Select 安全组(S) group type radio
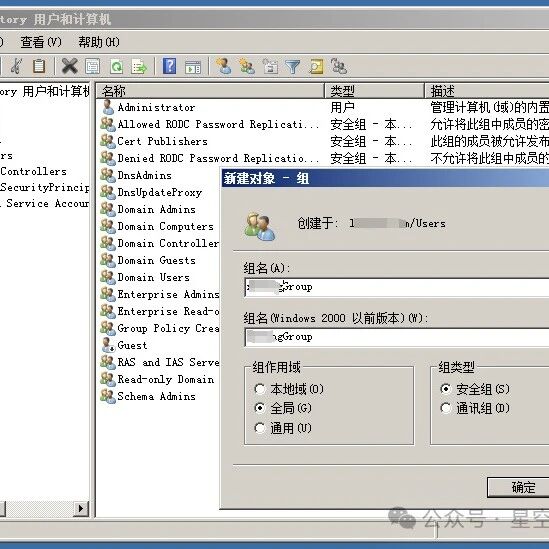Image resolution: width=549 pixels, height=549 pixels. tap(446, 389)
